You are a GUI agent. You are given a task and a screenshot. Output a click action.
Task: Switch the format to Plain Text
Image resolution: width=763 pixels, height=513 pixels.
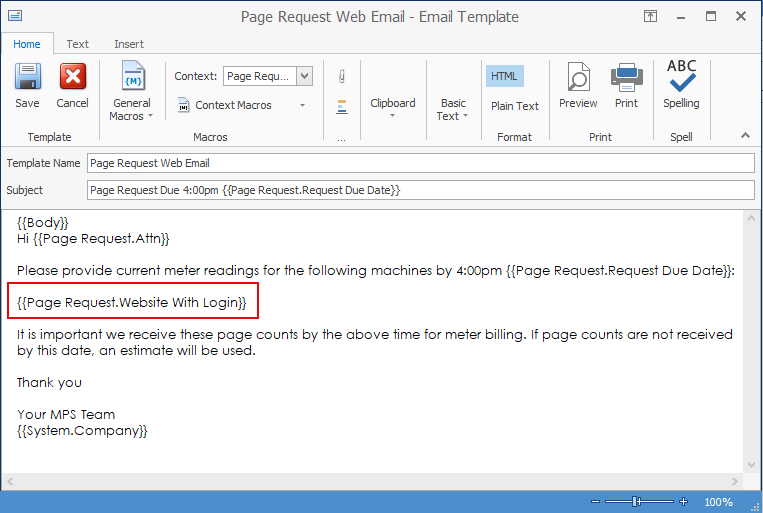pyautogui.click(x=514, y=106)
